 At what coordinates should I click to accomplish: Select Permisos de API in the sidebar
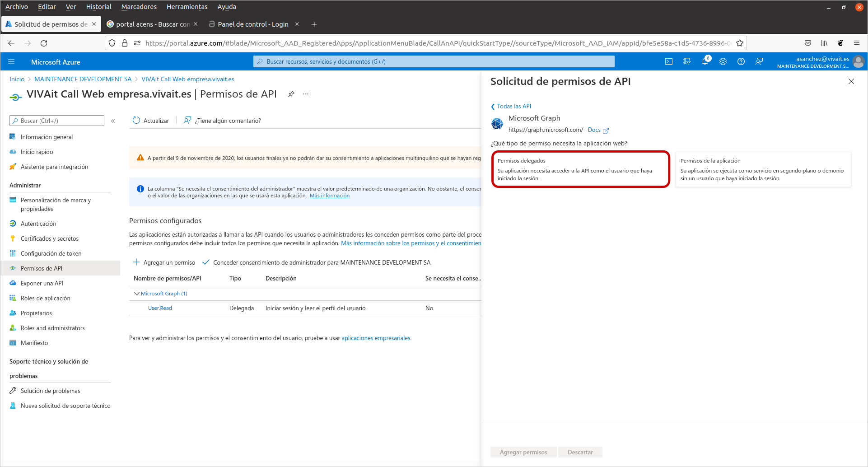(x=61, y=268)
